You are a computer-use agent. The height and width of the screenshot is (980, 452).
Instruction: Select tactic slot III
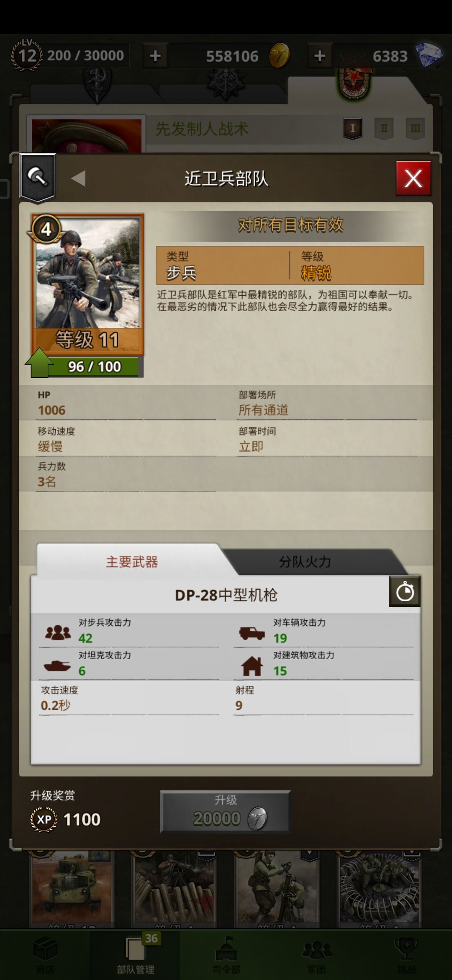point(415,128)
